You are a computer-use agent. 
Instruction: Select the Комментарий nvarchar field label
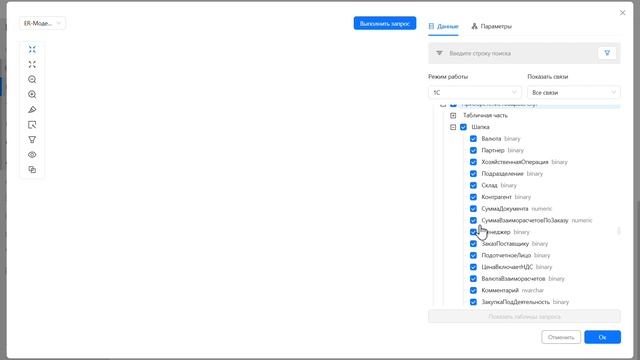click(x=512, y=290)
